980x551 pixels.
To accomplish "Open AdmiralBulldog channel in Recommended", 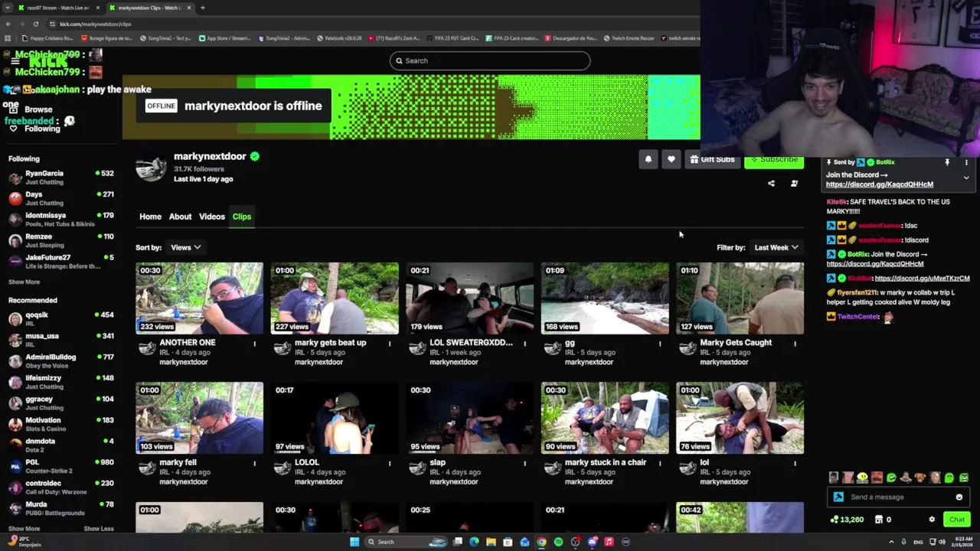I will pyautogui.click(x=60, y=361).
